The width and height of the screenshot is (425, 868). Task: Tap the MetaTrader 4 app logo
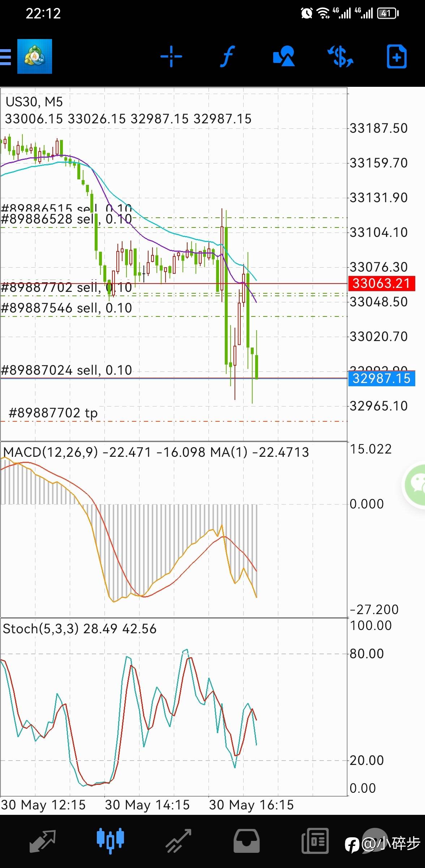tap(35, 56)
